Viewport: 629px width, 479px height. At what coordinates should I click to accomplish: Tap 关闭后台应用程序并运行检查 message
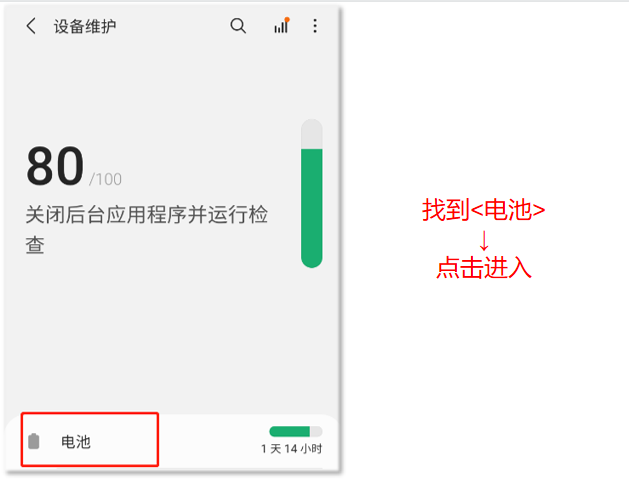tap(146, 229)
